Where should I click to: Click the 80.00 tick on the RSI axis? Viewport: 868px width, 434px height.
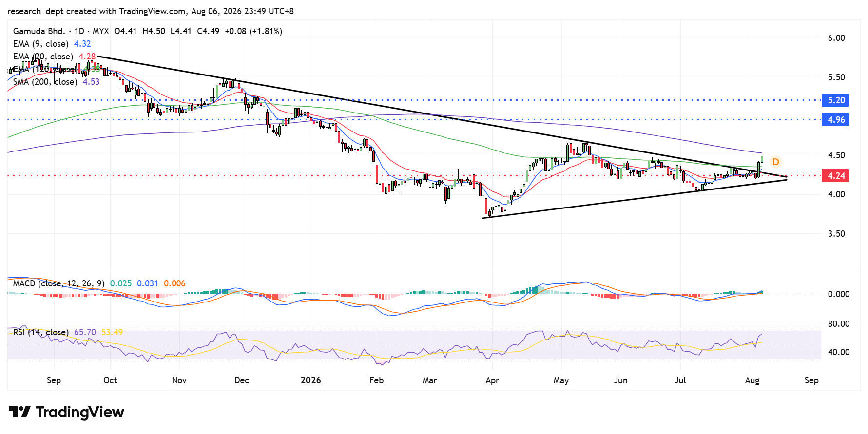(x=839, y=324)
